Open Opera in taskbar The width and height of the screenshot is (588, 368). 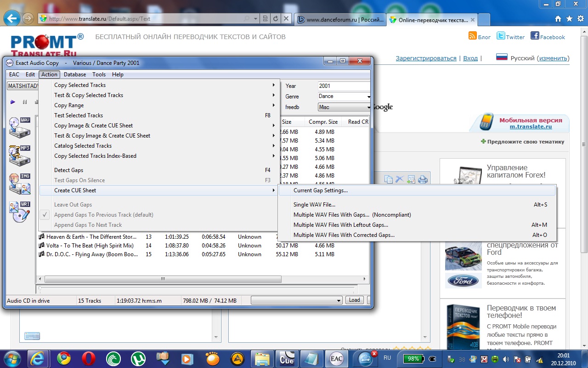(x=89, y=358)
